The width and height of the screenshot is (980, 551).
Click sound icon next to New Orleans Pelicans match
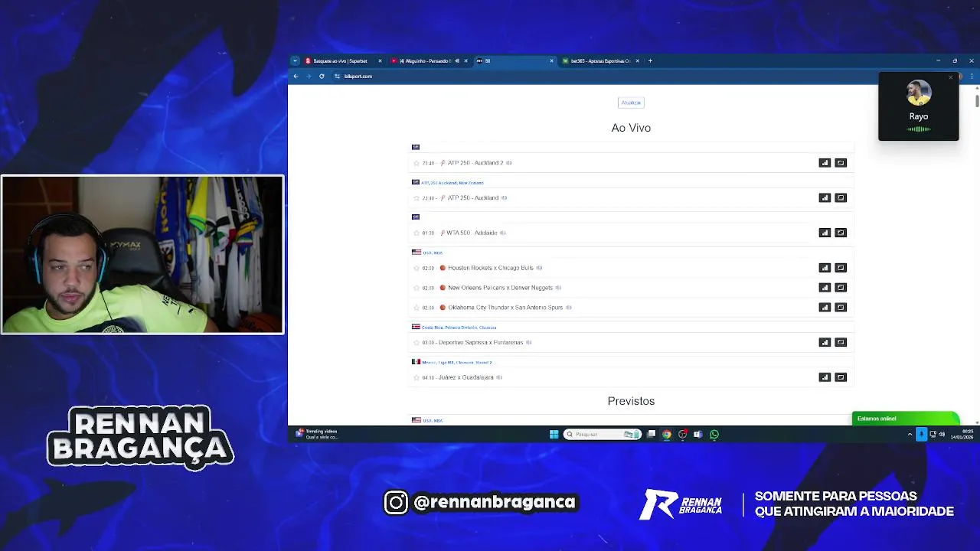tap(558, 288)
